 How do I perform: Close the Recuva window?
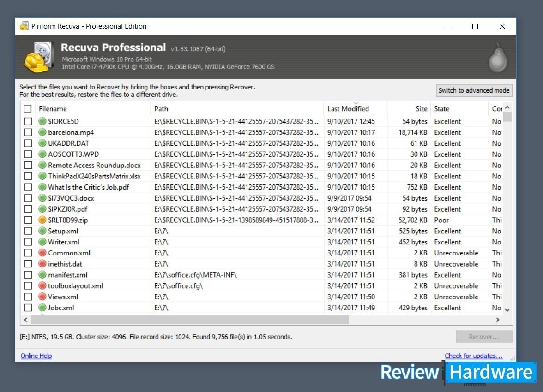[502, 26]
